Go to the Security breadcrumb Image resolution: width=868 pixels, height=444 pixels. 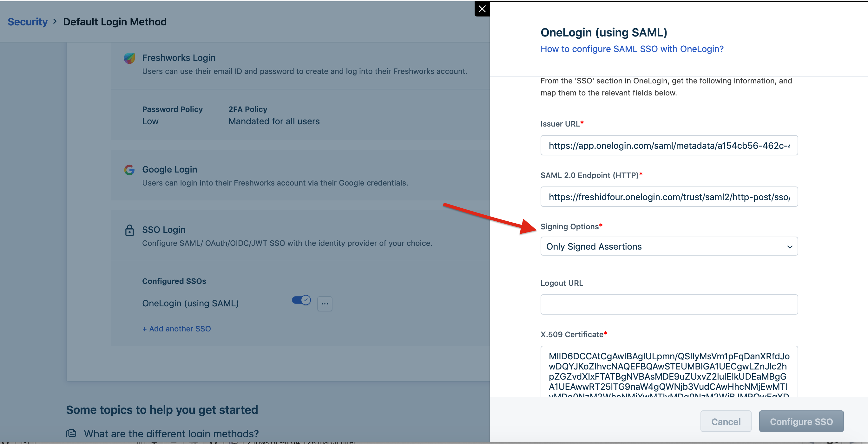[x=28, y=22]
